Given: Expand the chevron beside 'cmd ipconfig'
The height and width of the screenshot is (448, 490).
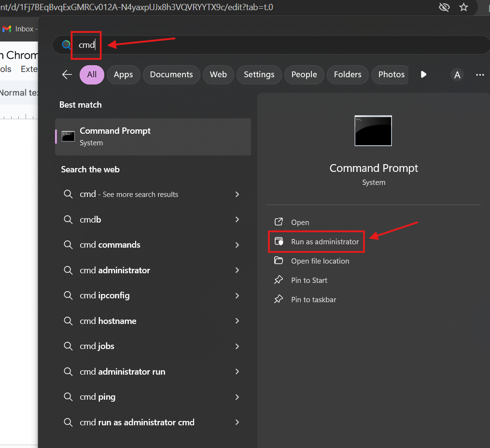Looking at the screenshot, I should pyautogui.click(x=237, y=295).
